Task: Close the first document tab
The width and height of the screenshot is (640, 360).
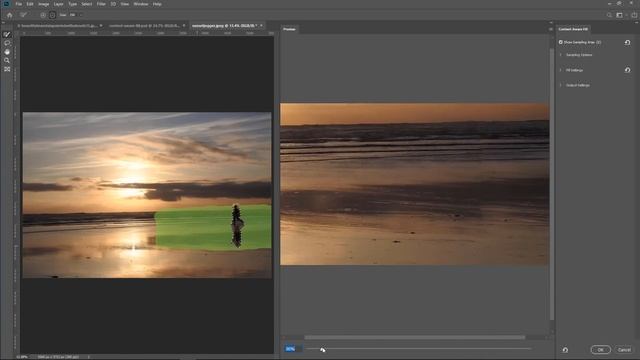Action: tap(101, 26)
